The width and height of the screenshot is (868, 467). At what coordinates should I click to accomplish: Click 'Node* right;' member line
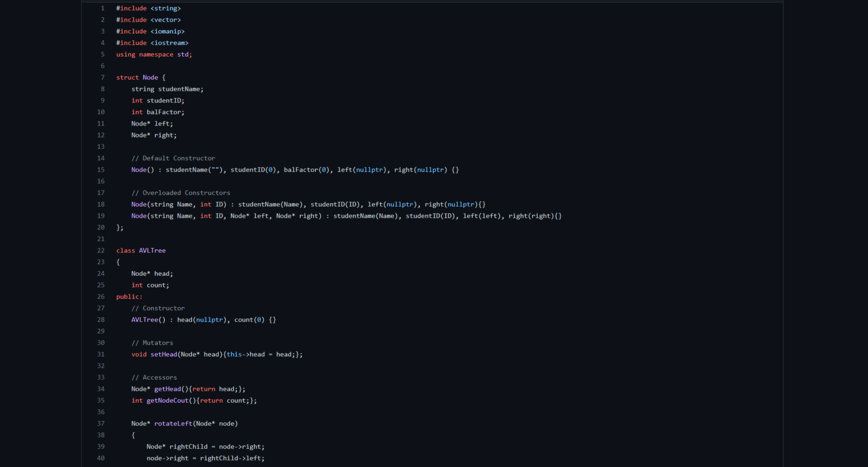[154, 135]
